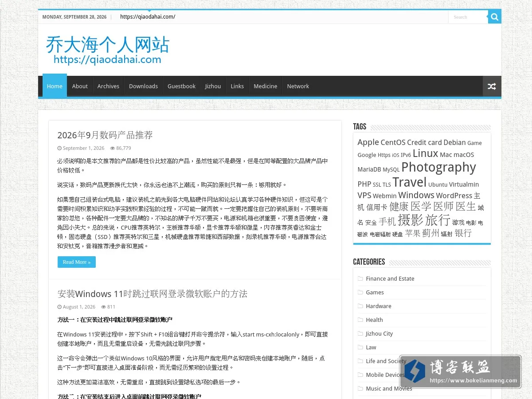532x399 pixels.
Task: Click the macOS tag
Action: point(464,155)
